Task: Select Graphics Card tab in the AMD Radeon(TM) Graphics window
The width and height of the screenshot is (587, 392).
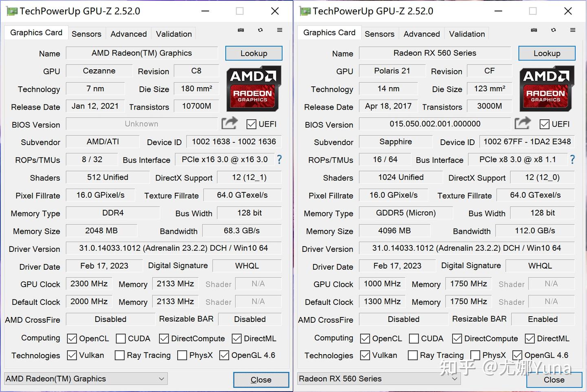Action: (x=36, y=33)
